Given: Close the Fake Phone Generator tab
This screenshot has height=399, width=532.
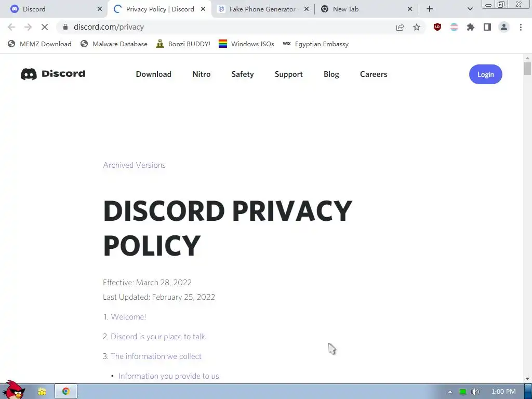Looking at the screenshot, I should [x=307, y=9].
